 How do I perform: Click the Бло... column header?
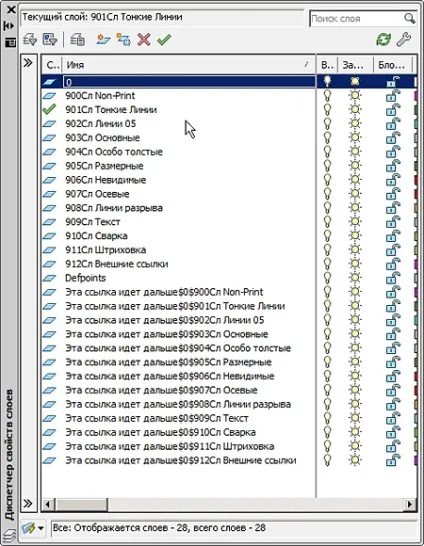(x=392, y=65)
